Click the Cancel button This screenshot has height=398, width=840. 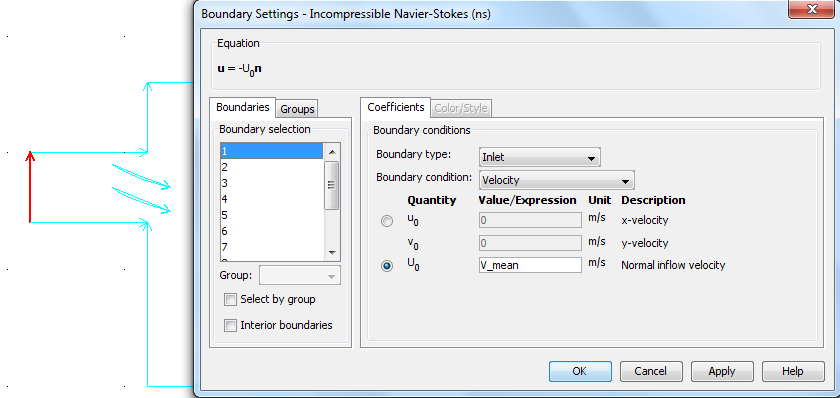pos(651,371)
